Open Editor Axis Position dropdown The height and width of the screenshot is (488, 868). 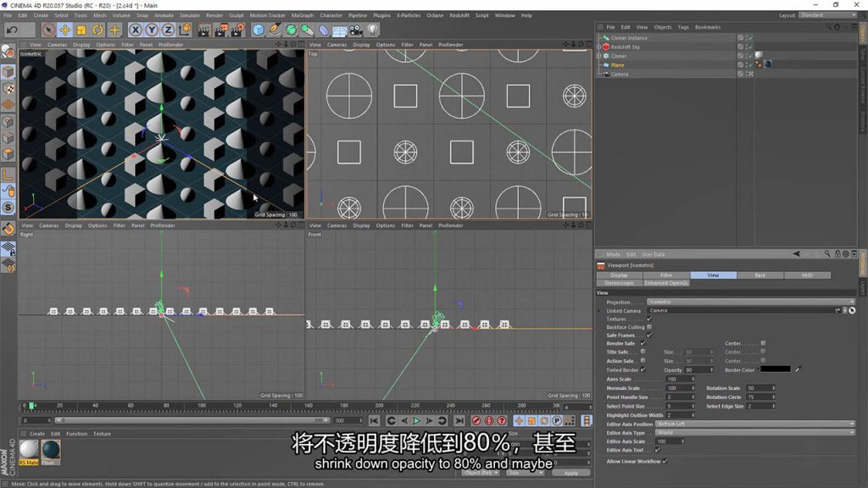755,424
